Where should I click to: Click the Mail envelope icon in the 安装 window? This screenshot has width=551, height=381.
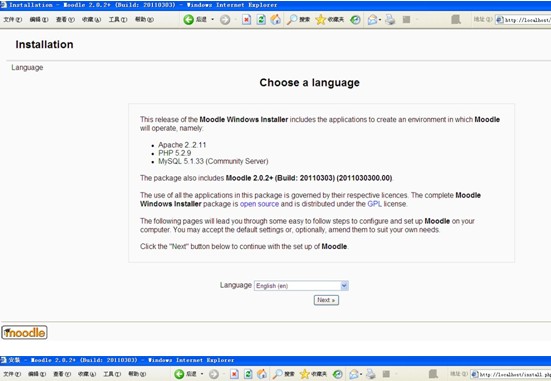[x=354, y=374]
